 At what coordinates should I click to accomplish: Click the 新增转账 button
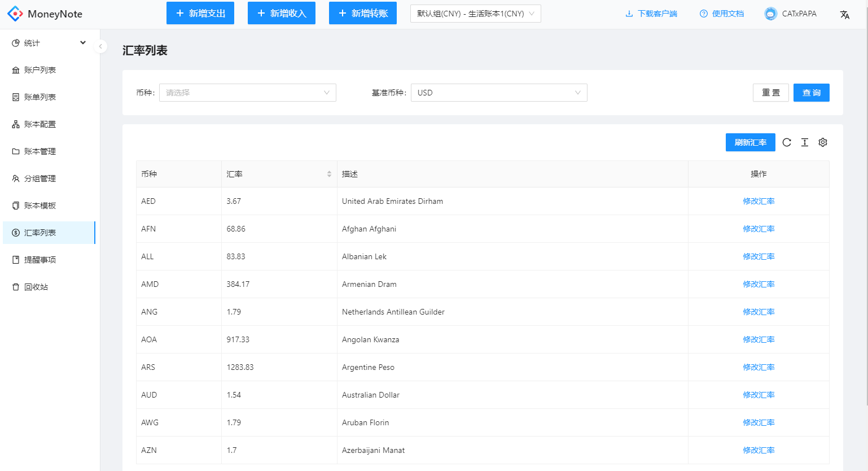(363, 13)
